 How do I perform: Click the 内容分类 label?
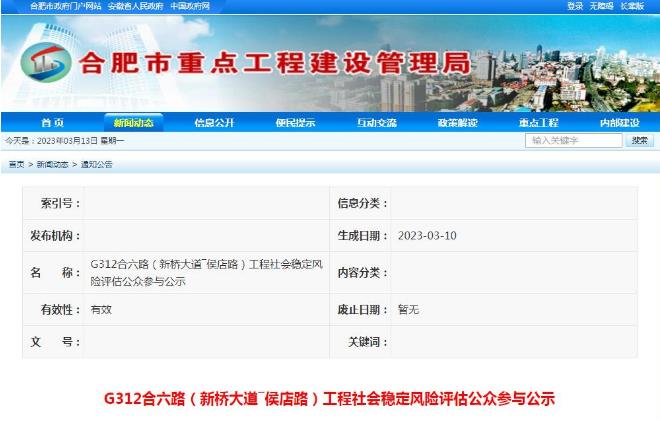click(362, 273)
